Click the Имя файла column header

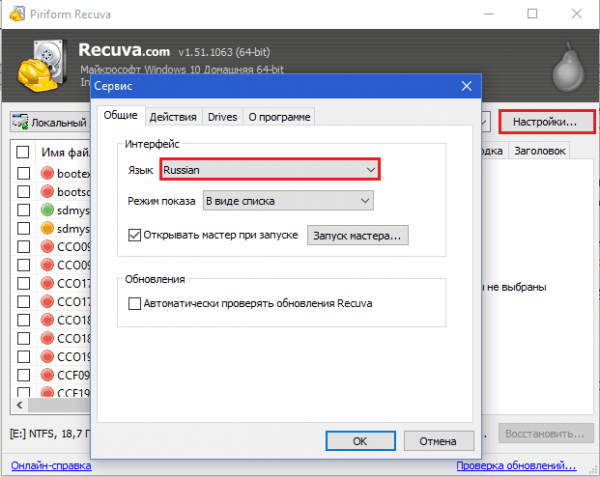pos(64,152)
